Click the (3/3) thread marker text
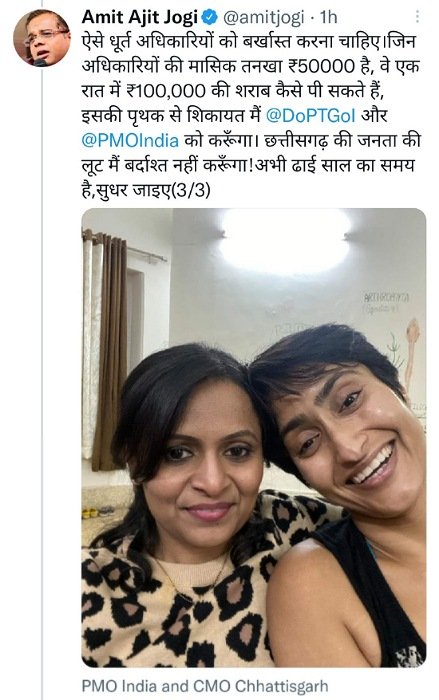439x700 pixels. click(191, 191)
